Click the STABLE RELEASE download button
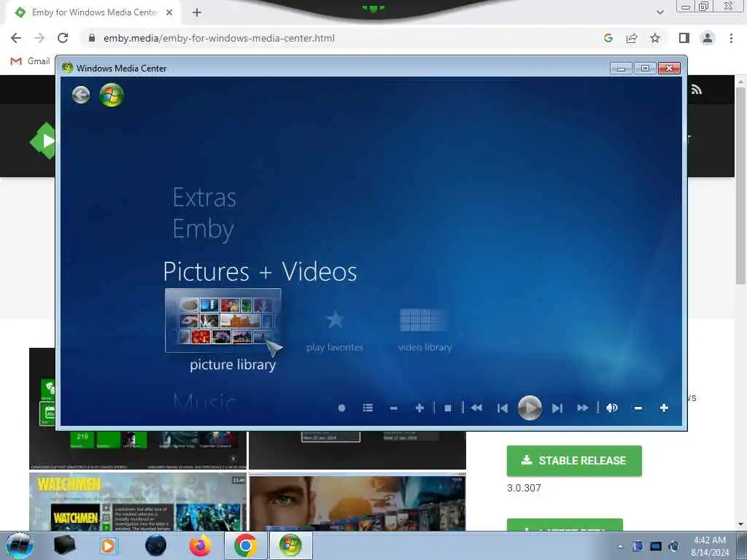 pos(574,461)
